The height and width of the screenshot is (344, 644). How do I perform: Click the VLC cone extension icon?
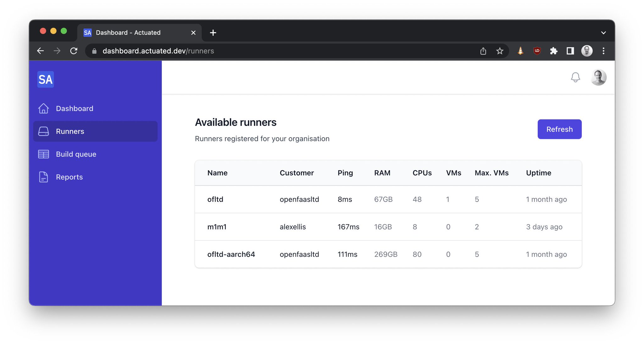pyautogui.click(x=520, y=51)
